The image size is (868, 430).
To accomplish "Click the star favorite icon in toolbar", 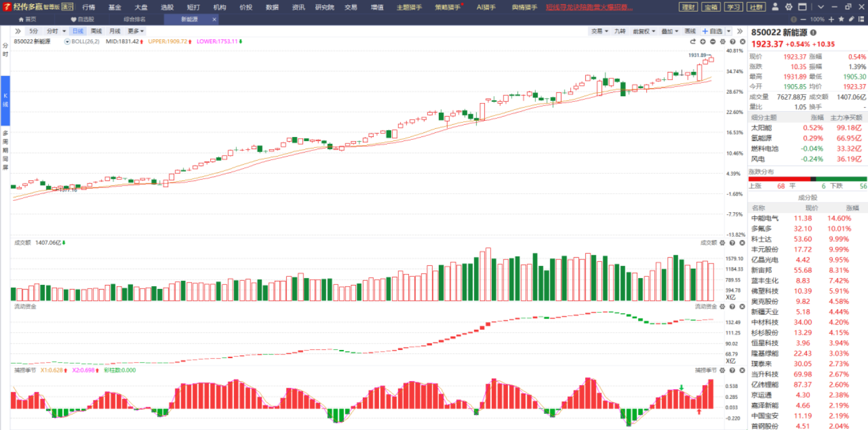I will click(842, 19).
